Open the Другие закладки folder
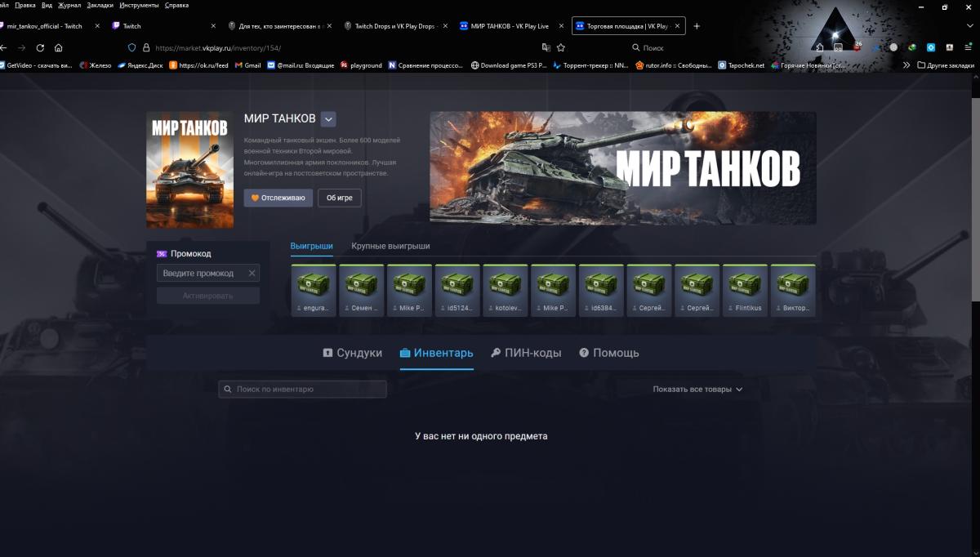Image resolution: width=980 pixels, height=557 pixels. tap(946, 65)
